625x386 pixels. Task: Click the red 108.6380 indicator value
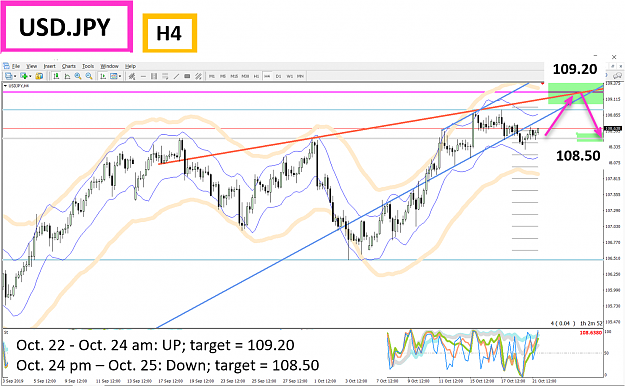591,333
